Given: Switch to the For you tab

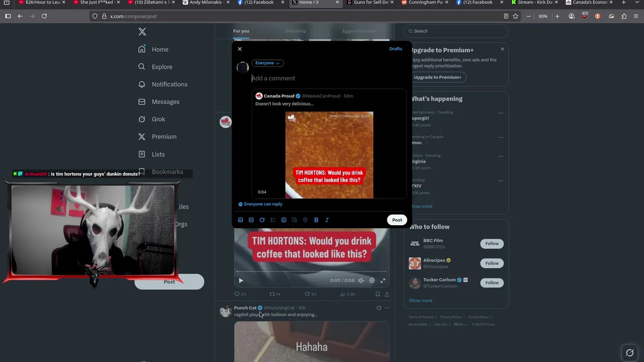Looking at the screenshot, I should click(x=241, y=31).
